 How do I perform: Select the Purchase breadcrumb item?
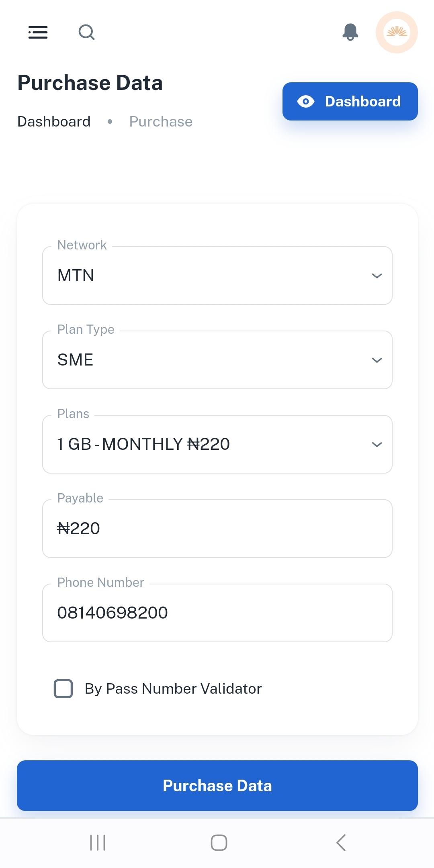(x=161, y=122)
